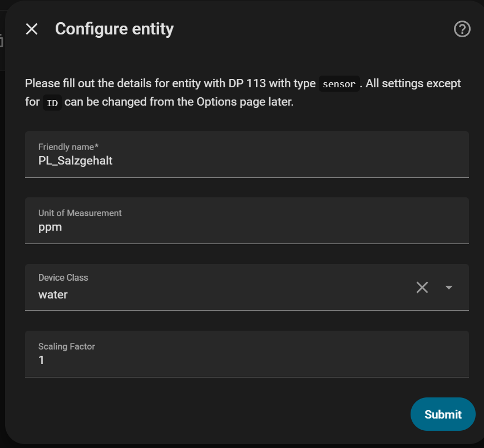The width and height of the screenshot is (484, 448).
Task: Clear the Device Class selection
Action: [422, 287]
